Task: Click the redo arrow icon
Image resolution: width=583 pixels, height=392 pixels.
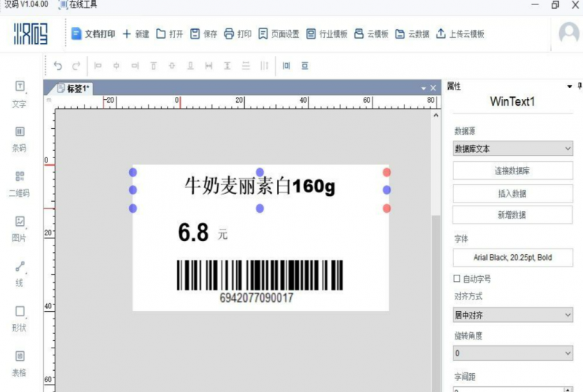Action: click(77, 66)
